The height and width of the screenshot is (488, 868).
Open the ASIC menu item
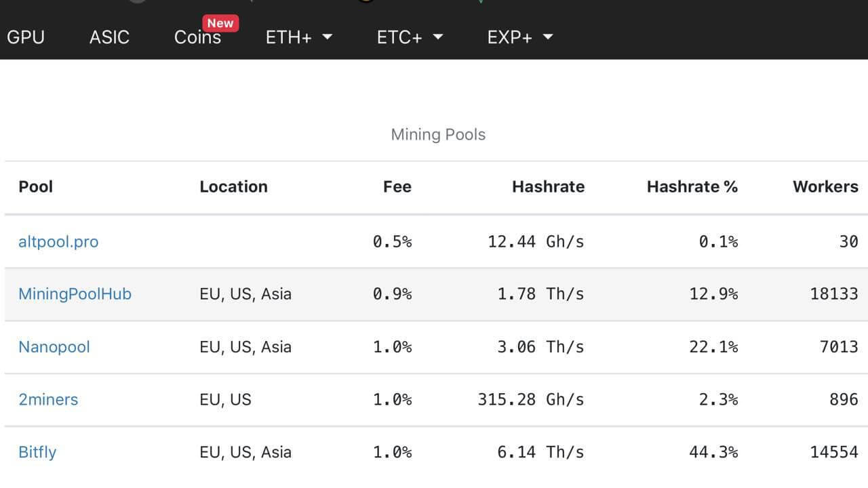pyautogui.click(x=109, y=37)
